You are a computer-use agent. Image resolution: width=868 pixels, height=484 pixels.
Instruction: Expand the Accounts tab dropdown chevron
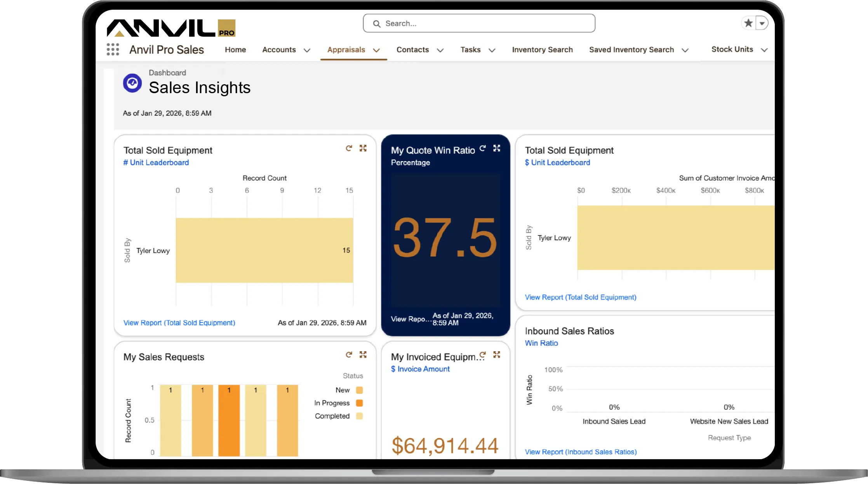pos(307,50)
